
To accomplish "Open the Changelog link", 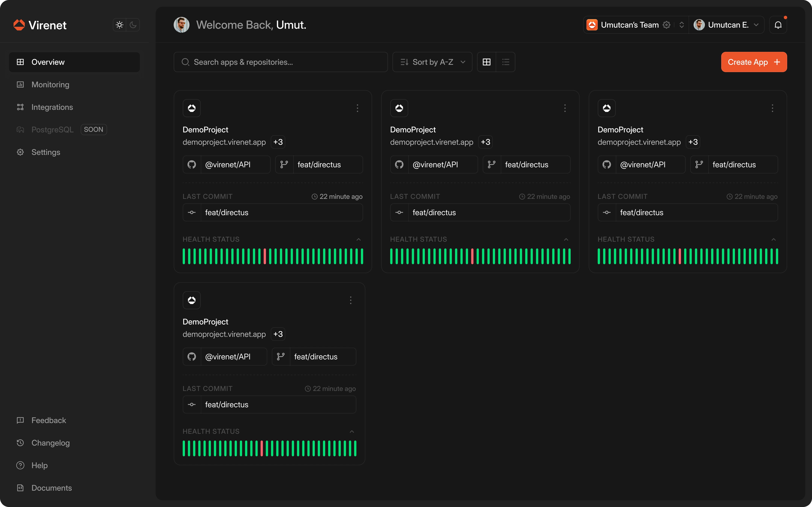I will point(50,443).
